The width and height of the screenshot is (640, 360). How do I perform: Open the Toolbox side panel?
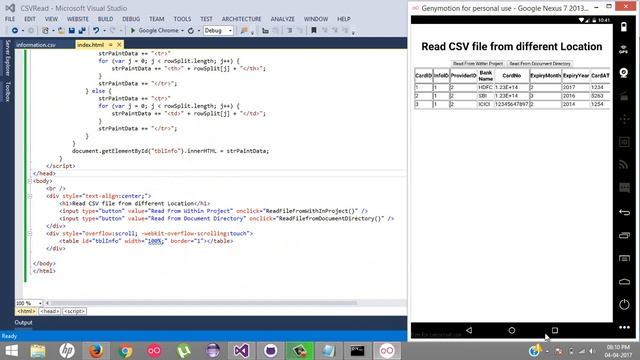coord(7,91)
